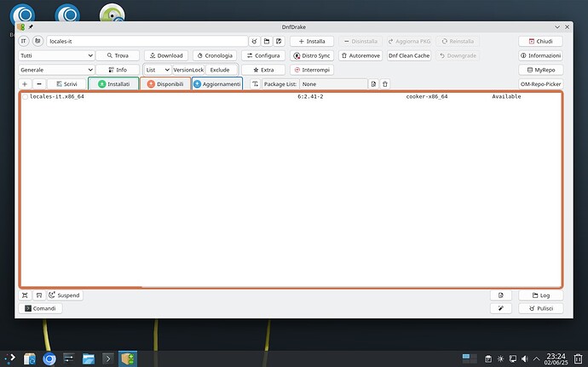Viewport: 588px width, 367px height.
Task: Open System Settings from the taskbar
Action: coord(69,358)
